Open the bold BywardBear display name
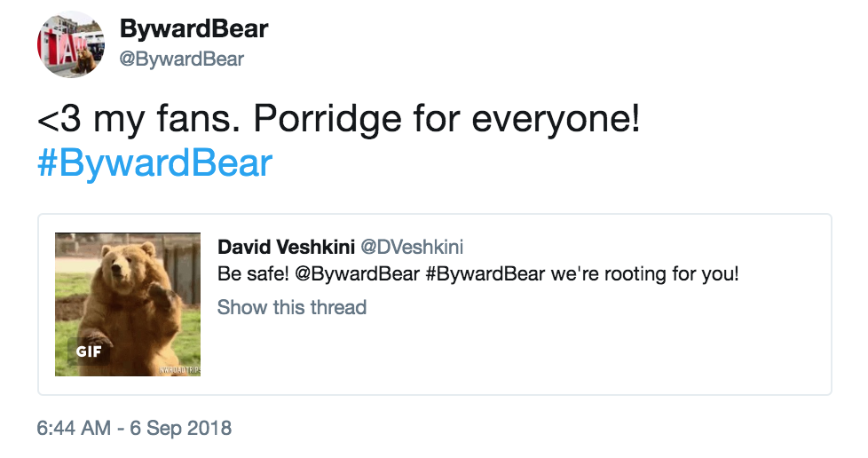Screen dimensions: 868x458 (193, 29)
